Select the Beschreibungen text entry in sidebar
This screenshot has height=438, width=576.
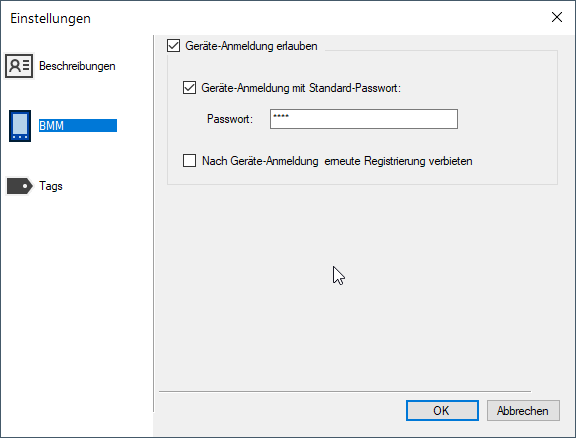point(77,66)
